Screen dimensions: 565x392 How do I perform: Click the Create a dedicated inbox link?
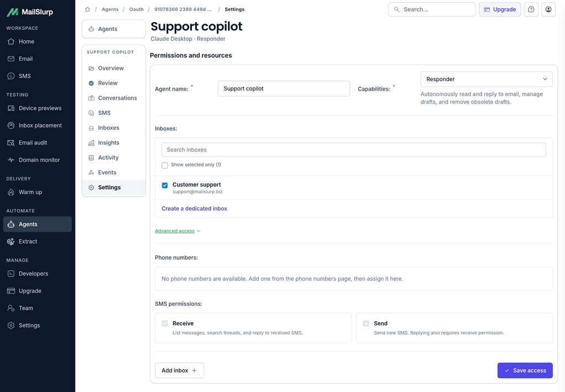point(194,208)
